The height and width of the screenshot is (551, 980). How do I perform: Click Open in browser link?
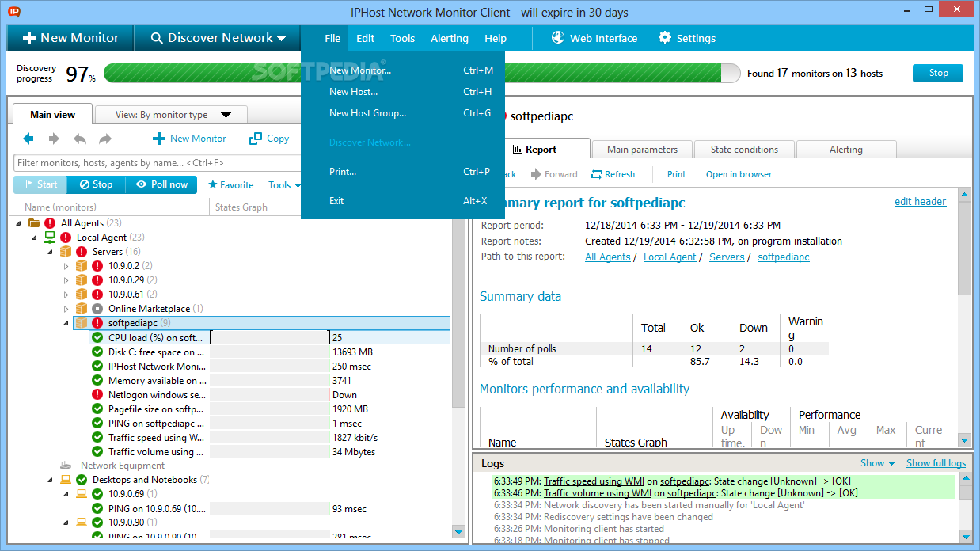pos(739,174)
